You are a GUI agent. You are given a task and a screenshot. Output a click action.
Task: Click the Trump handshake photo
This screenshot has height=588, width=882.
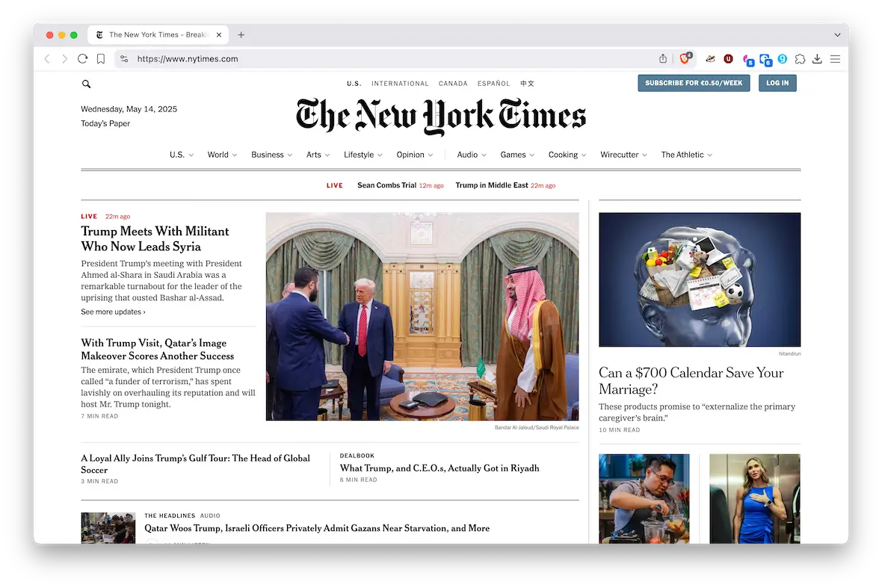click(422, 317)
